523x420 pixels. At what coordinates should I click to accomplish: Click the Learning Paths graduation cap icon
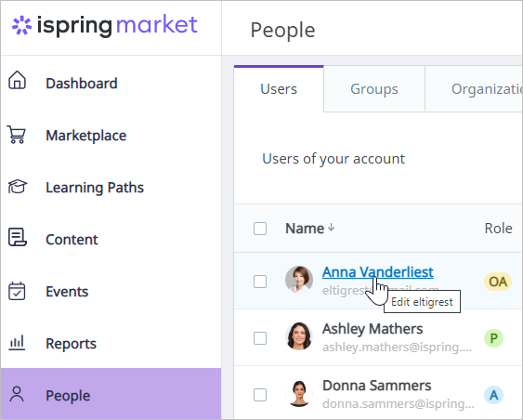tap(18, 187)
